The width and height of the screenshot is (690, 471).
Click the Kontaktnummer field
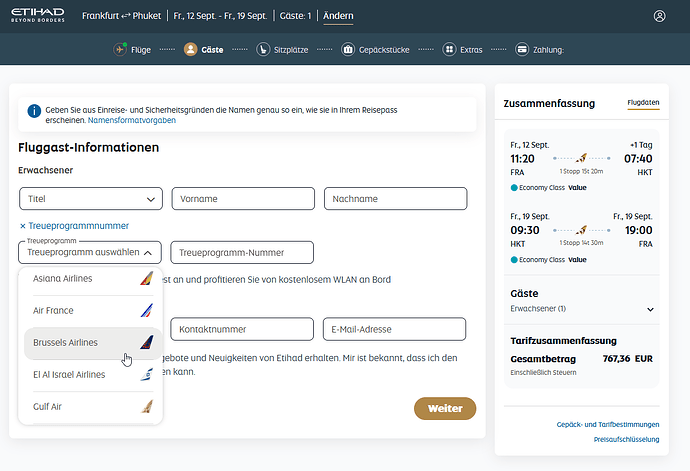(242, 329)
